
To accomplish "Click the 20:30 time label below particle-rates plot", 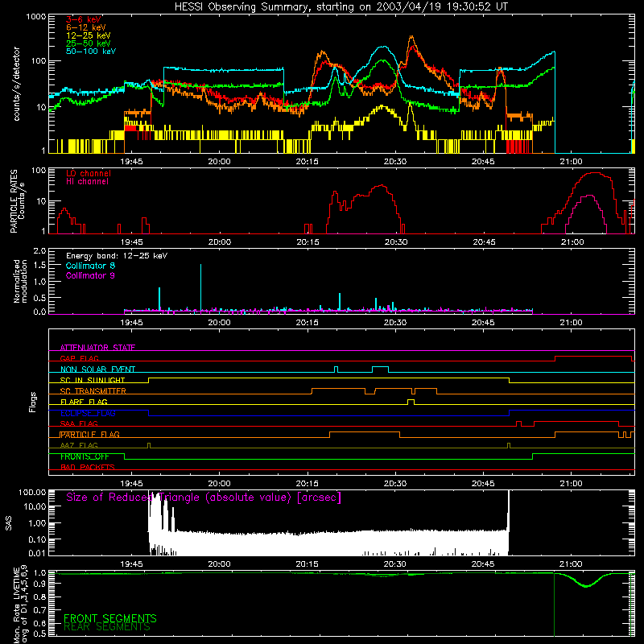I will tap(396, 242).
